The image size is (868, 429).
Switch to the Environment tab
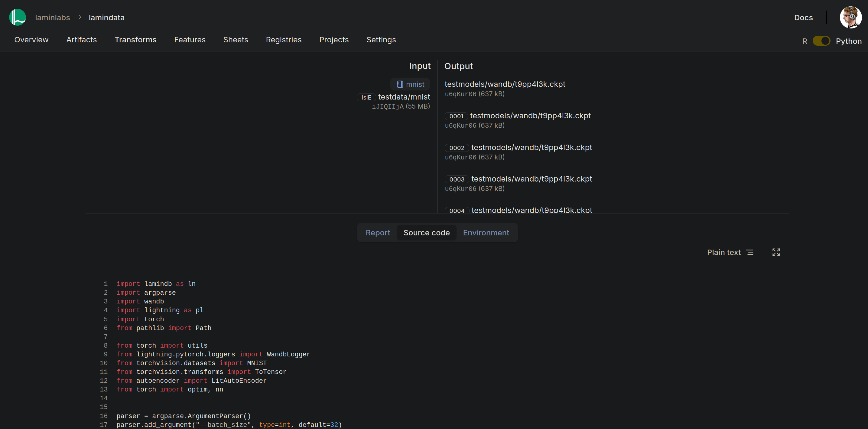(x=486, y=233)
